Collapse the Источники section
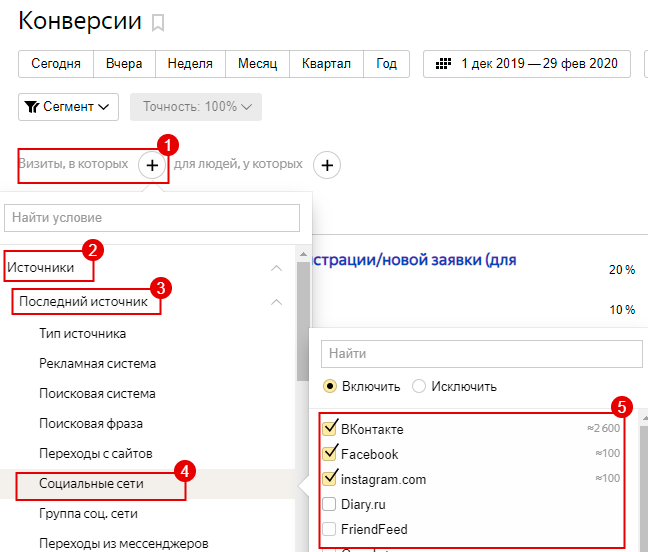This screenshot has width=648, height=552. pos(276,268)
